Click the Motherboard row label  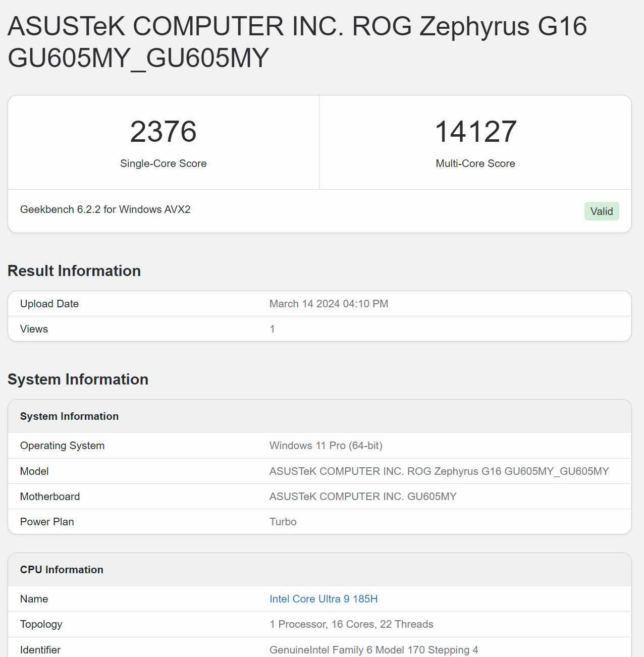pyautogui.click(x=50, y=497)
